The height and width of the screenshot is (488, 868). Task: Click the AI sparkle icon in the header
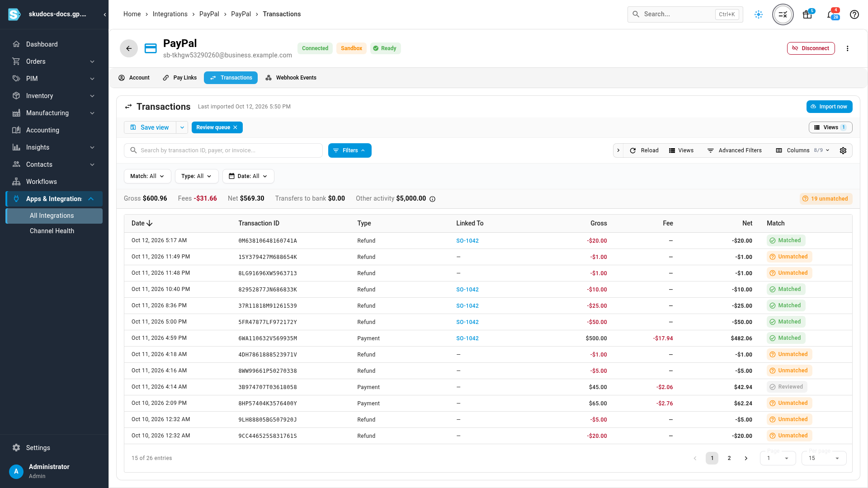[759, 14]
